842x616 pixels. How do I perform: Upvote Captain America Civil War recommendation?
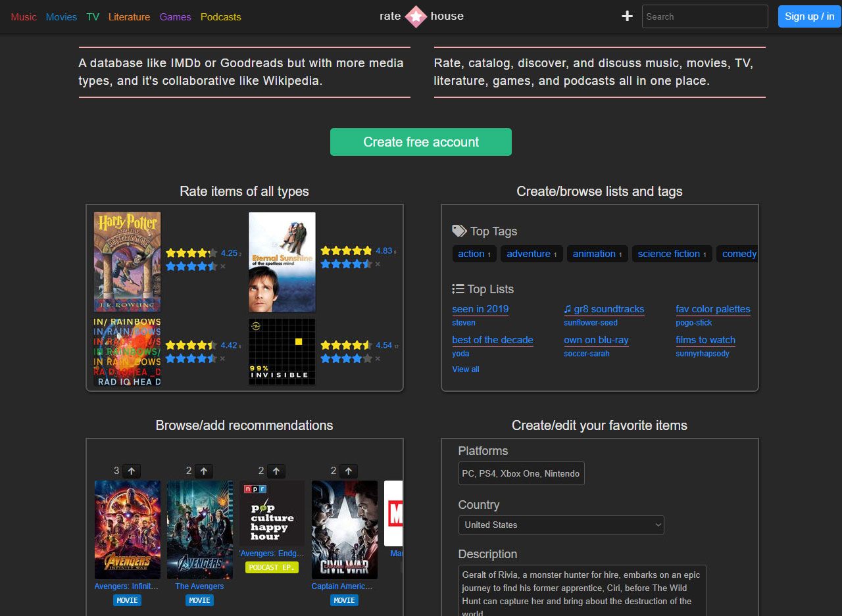(349, 471)
